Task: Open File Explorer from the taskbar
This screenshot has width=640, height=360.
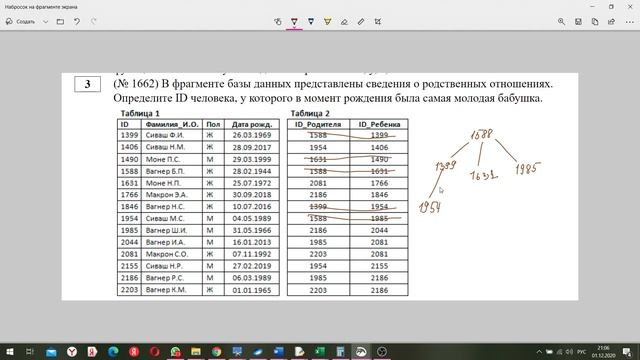Action: point(196,351)
